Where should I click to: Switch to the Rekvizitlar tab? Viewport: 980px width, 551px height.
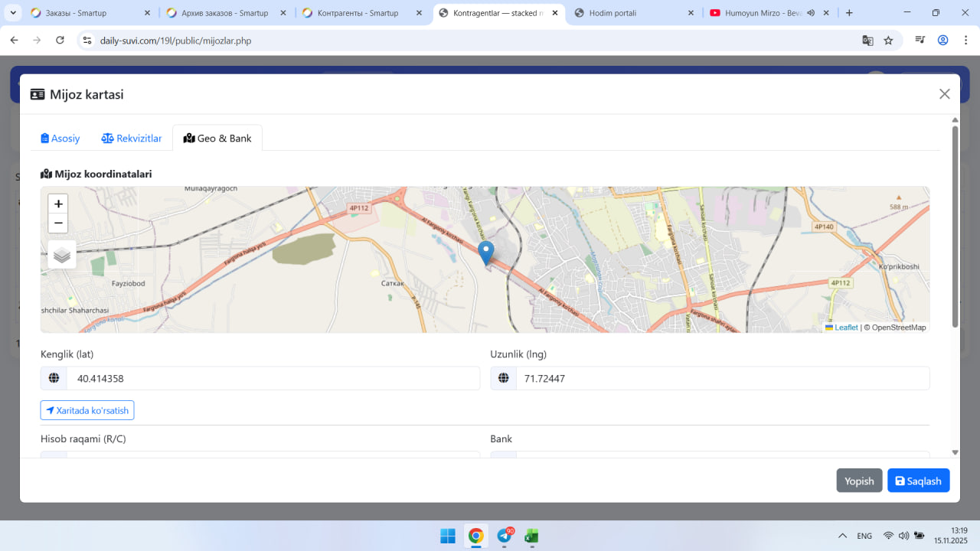coord(132,139)
